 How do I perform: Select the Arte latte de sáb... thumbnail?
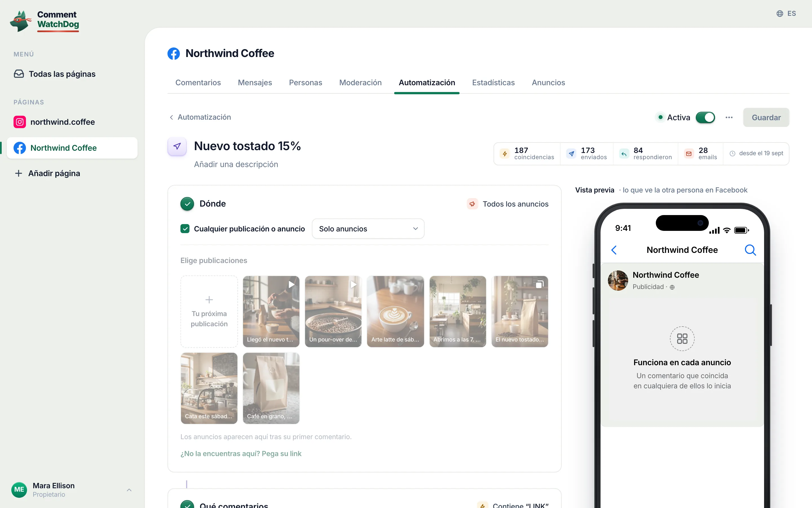pyautogui.click(x=395, y=312)
